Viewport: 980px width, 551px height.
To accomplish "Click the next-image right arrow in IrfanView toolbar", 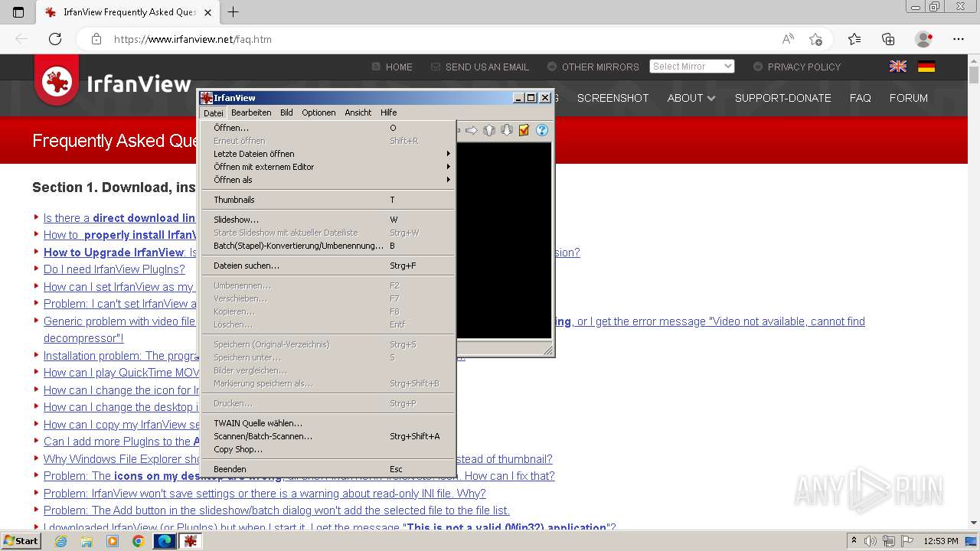I will tap(472, 130).
